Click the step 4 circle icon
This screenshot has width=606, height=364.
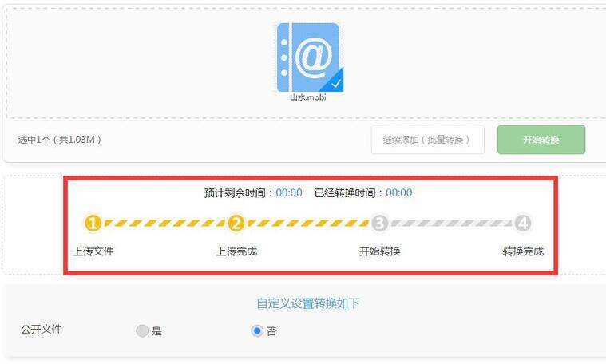(x=523, y=223)
